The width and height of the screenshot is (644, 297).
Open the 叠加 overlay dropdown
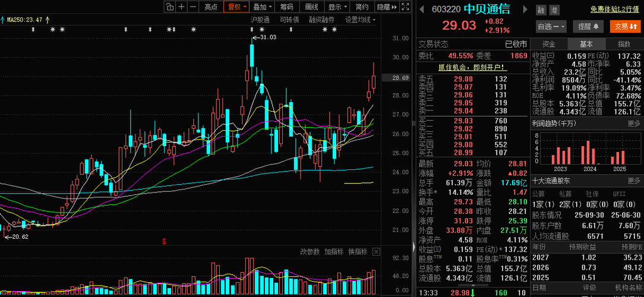(x=261, y=7)
